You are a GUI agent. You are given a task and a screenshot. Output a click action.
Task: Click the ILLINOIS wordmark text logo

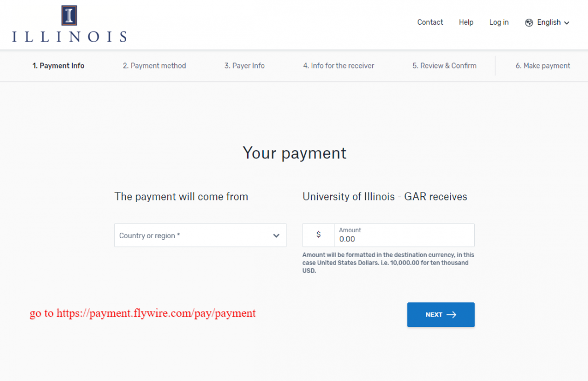(x=70, y=36)
